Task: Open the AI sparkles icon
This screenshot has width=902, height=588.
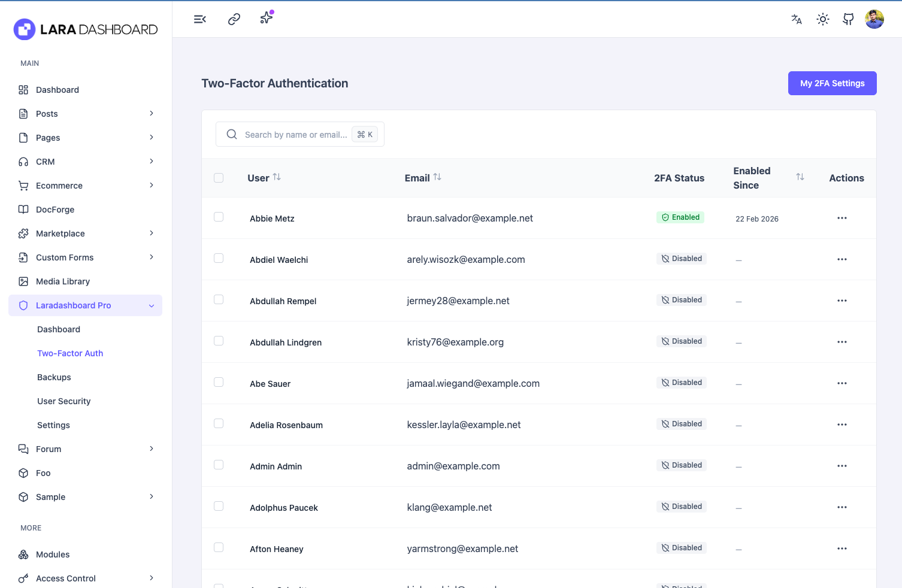Action: coord(267,18)
